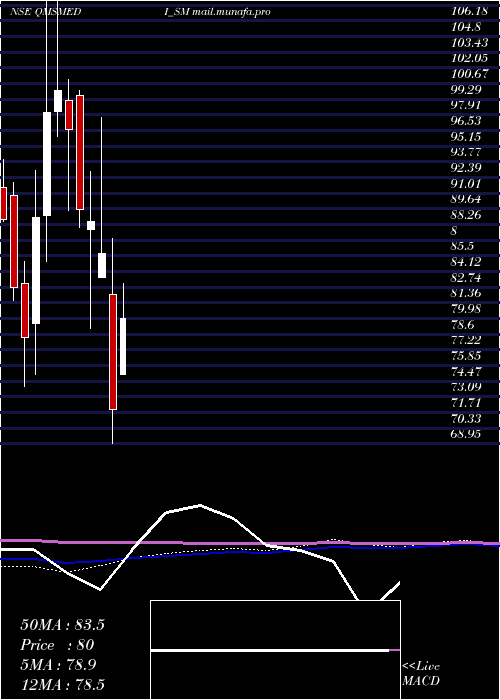This screenshot has width=500, height=700.
Task: Click price level 85.5
Action: 463,246
